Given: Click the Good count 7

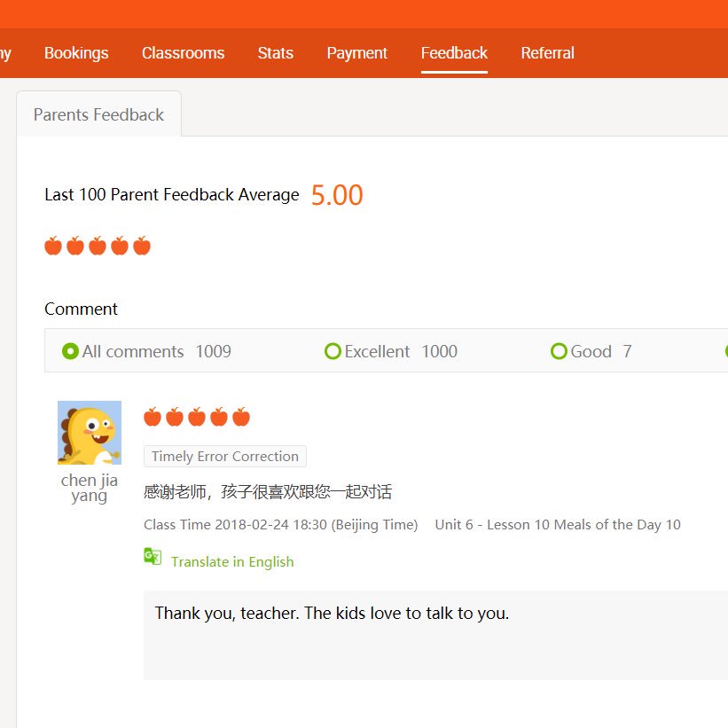Looking at the screenshot, I should pos(627,351).
